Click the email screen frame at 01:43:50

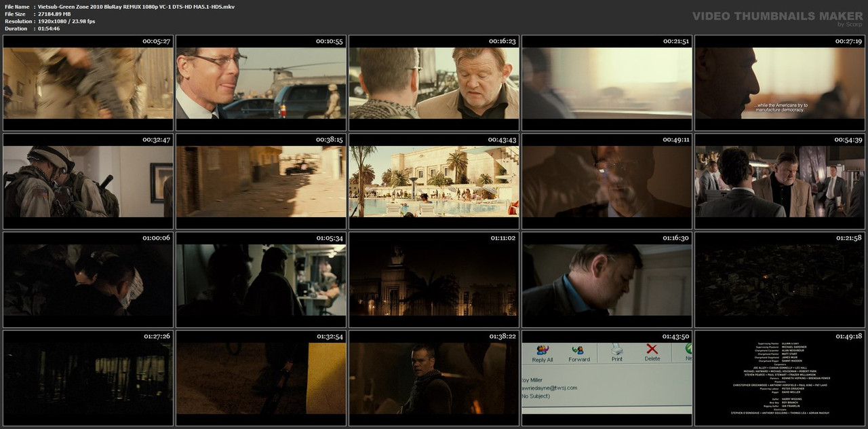pos(607,378)
